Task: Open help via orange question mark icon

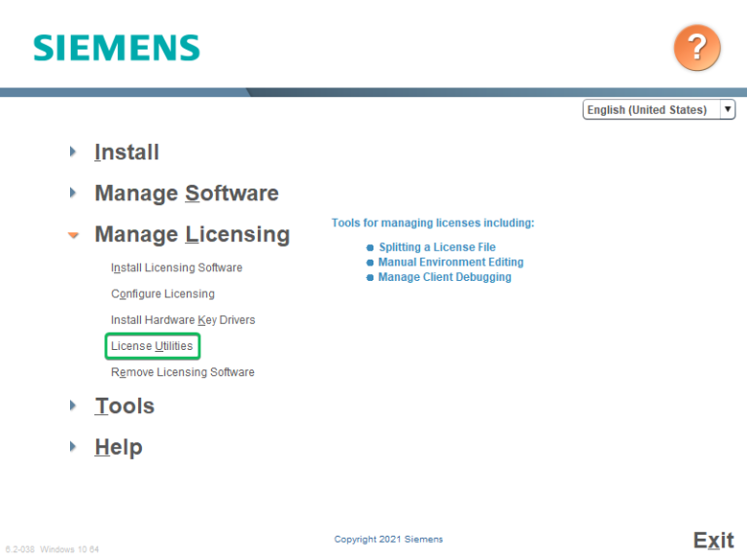Action: pos(697,48)
